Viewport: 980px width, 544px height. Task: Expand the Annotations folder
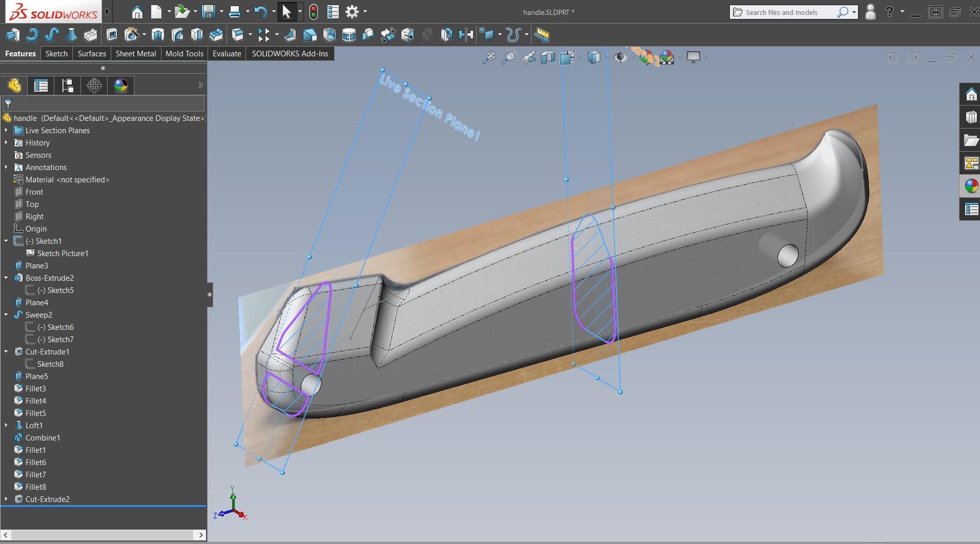6,168
